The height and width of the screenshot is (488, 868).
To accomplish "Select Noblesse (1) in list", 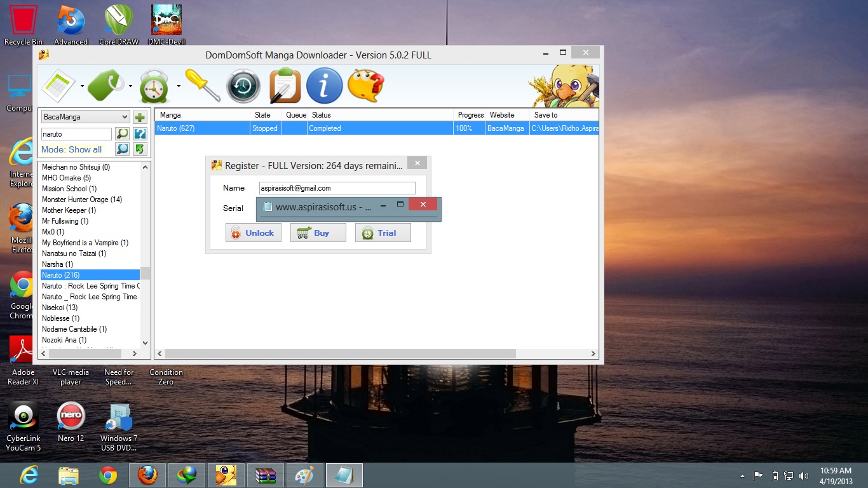I will (90, 318).
